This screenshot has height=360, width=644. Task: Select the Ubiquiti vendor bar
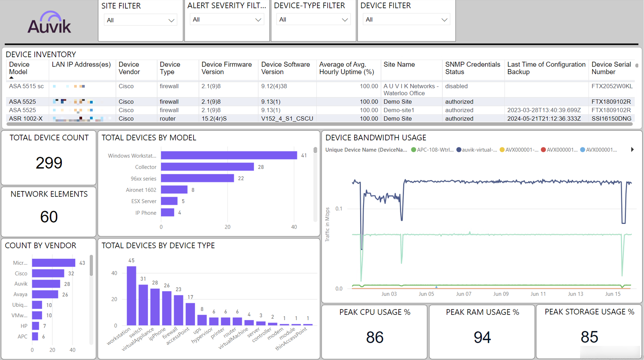click(37, 305)
